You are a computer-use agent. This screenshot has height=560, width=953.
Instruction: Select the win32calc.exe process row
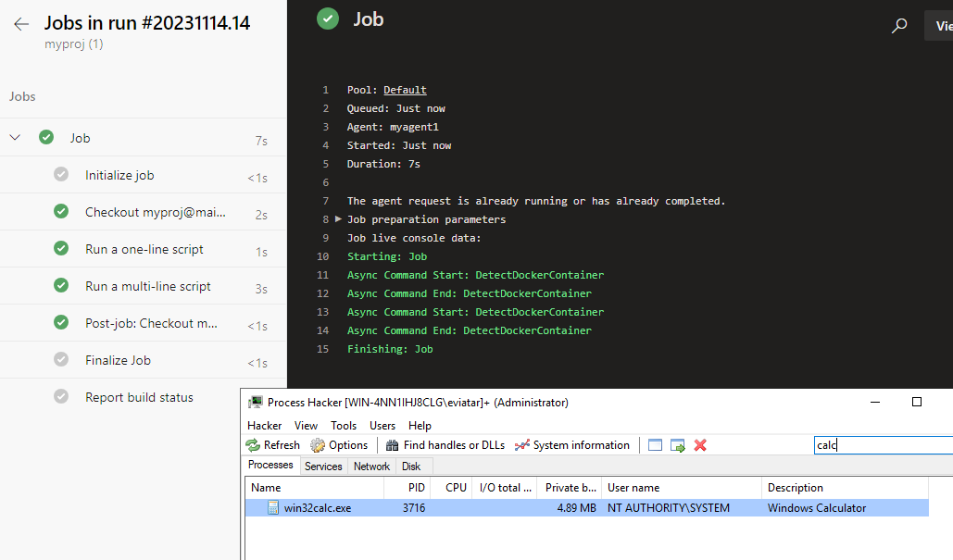[587, 508]
